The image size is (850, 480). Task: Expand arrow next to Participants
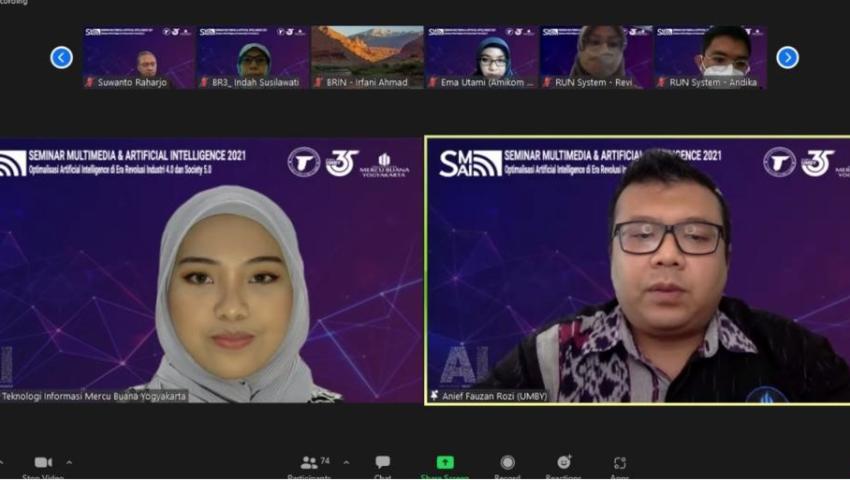pyautogui.click(x=346, y=463)
